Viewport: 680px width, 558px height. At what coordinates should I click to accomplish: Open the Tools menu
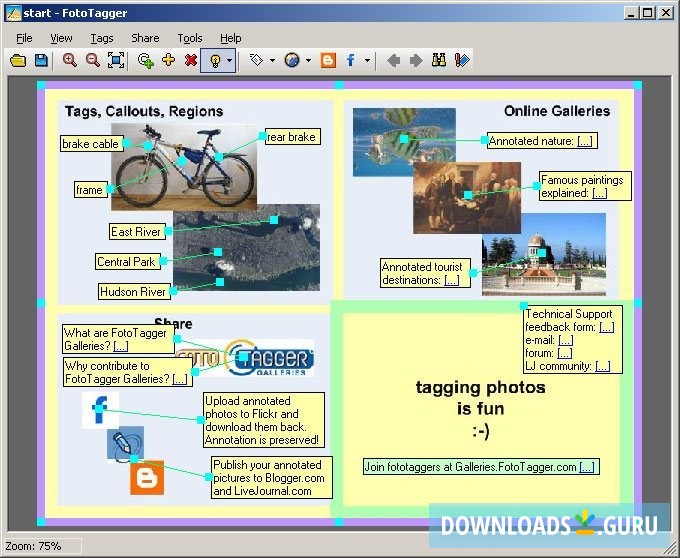[x=190, y=38]
